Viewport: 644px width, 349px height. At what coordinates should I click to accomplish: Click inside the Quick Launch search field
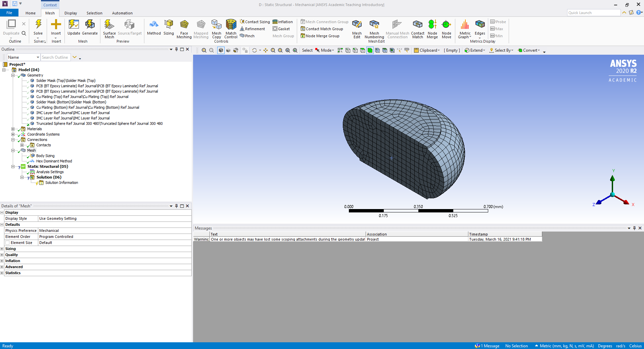[x=593, y=12]
